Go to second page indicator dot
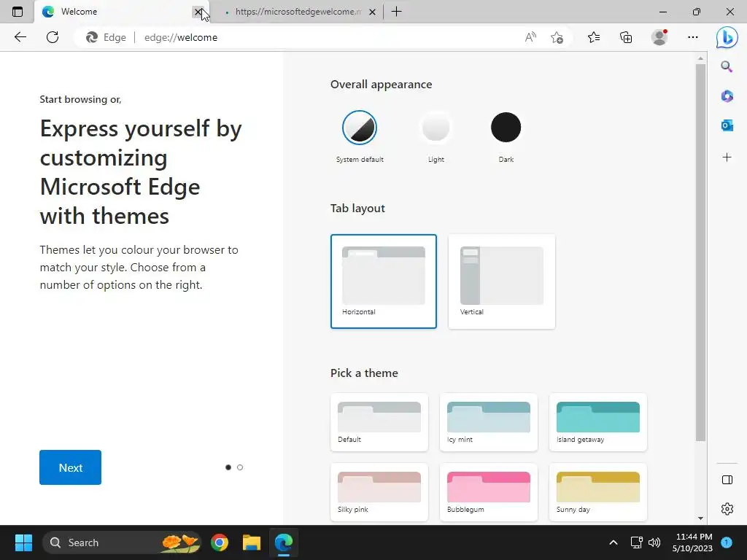 point(239,467)
